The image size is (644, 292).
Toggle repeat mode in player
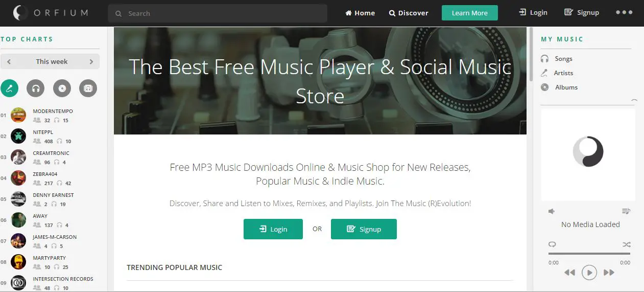pos(552,244)
